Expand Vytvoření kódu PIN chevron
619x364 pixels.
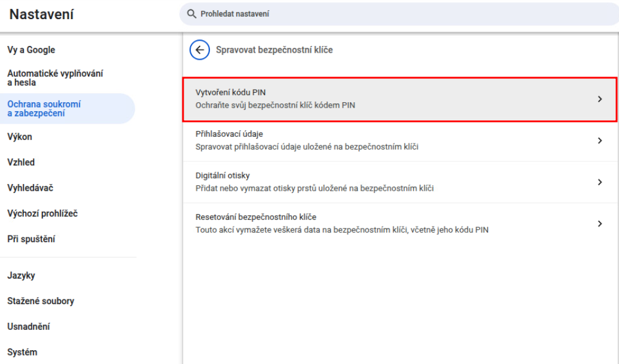(x=600, y=99)
